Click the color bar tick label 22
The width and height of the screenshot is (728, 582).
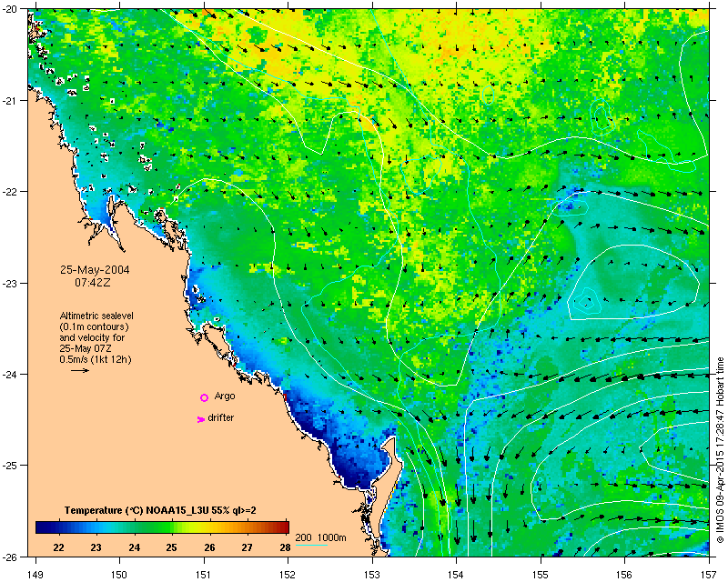58,547
